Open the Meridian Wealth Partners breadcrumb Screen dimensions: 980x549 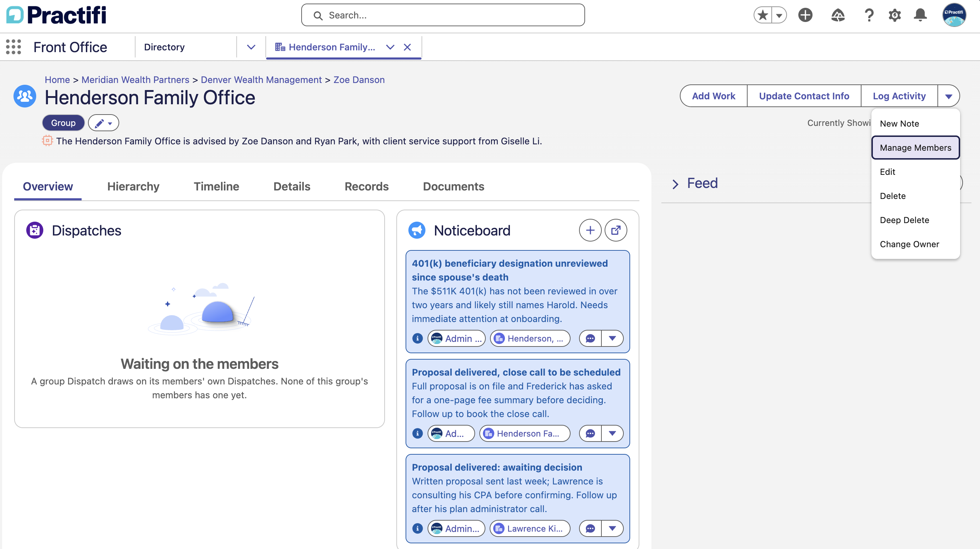coord(136,80)
